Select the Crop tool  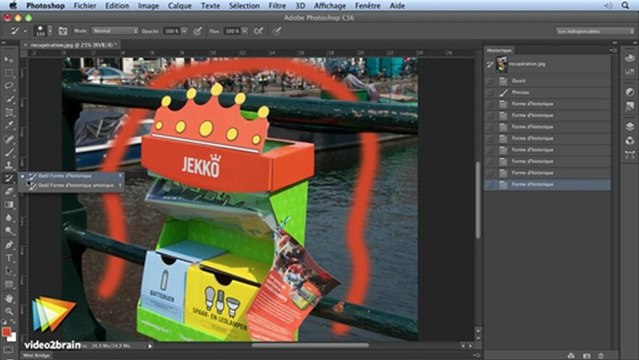pos(9,112)
